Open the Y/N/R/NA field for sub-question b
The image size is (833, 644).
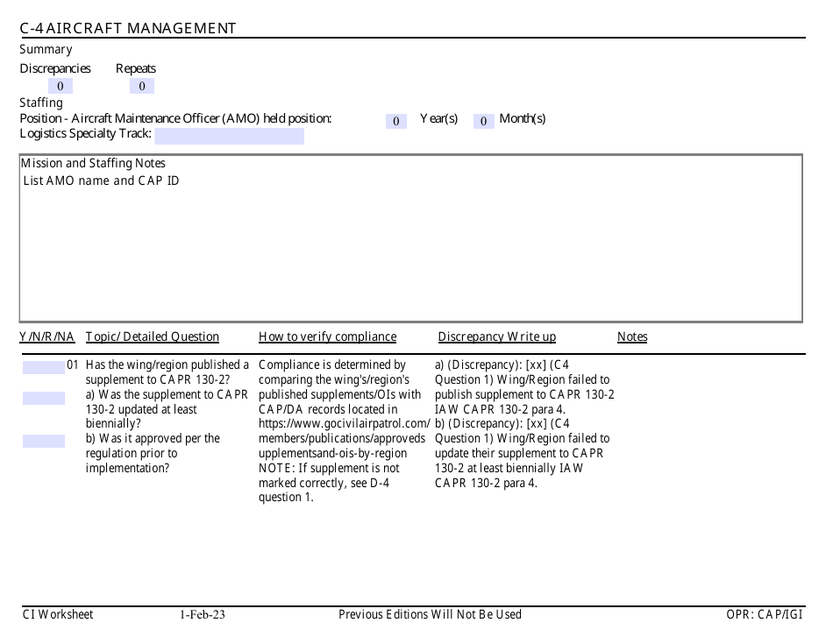click(43, 441)
